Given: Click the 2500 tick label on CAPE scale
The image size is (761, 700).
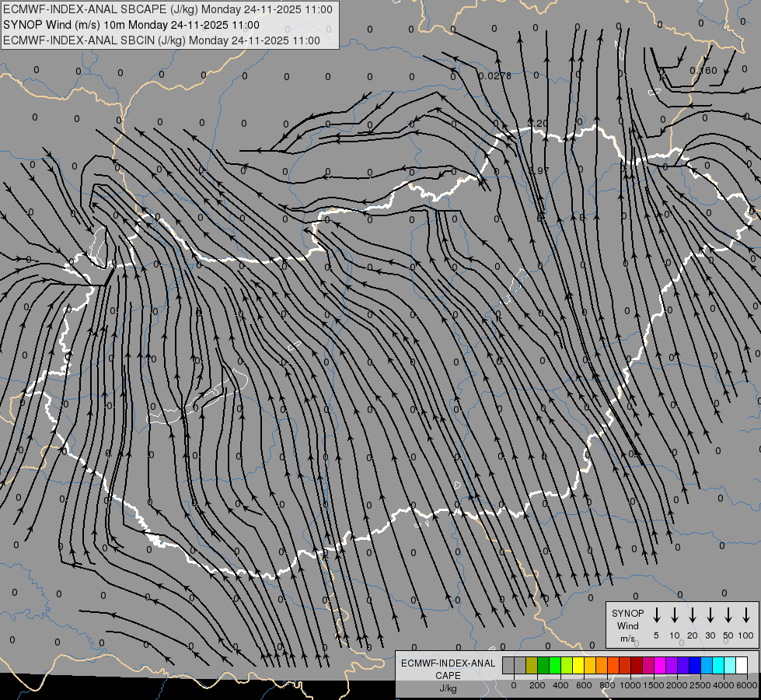Looking at the screenshot, I should click(x=700, y=685).
